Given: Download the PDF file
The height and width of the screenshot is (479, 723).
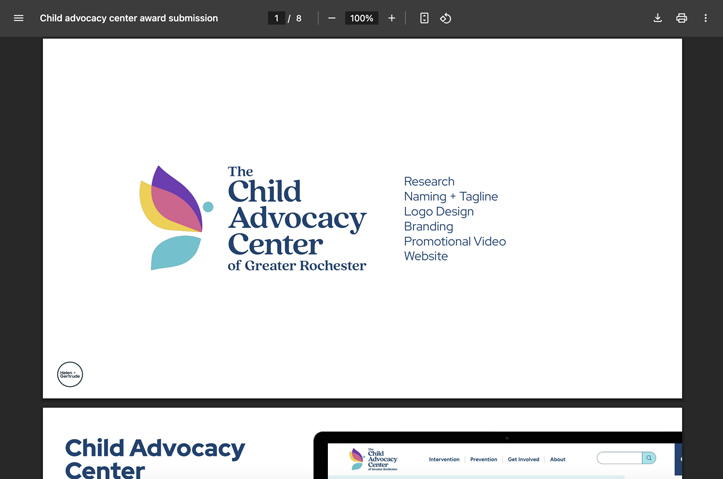Looking at the screenshot, I should [x=658, y=18].
